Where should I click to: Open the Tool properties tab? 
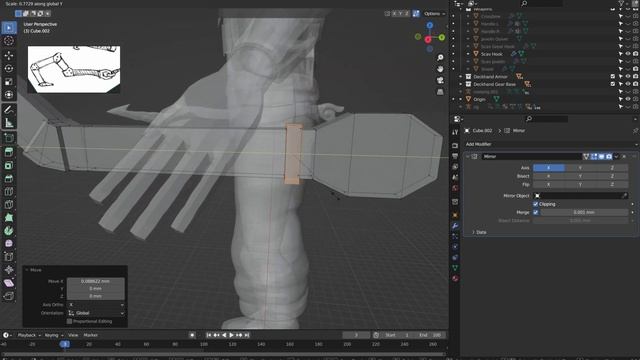click(456, 132)
